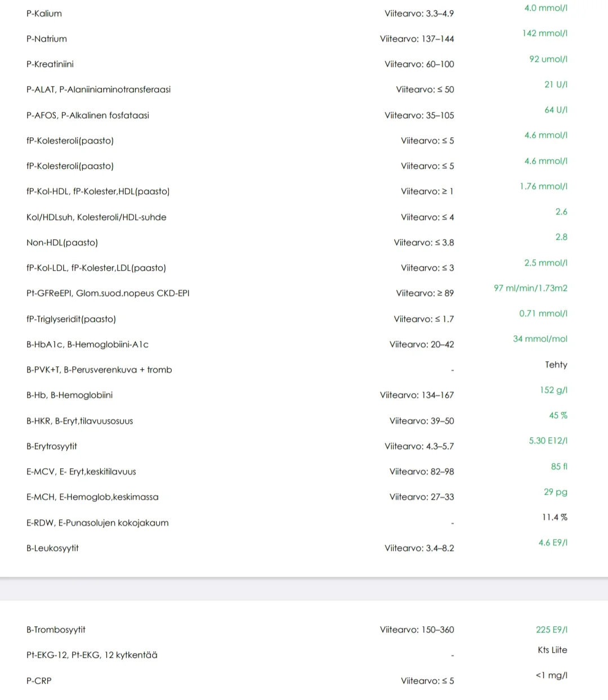608x700 pixels.
Task: Open the B-Leukosyytit test entry
Action: (x=52, y=548)
